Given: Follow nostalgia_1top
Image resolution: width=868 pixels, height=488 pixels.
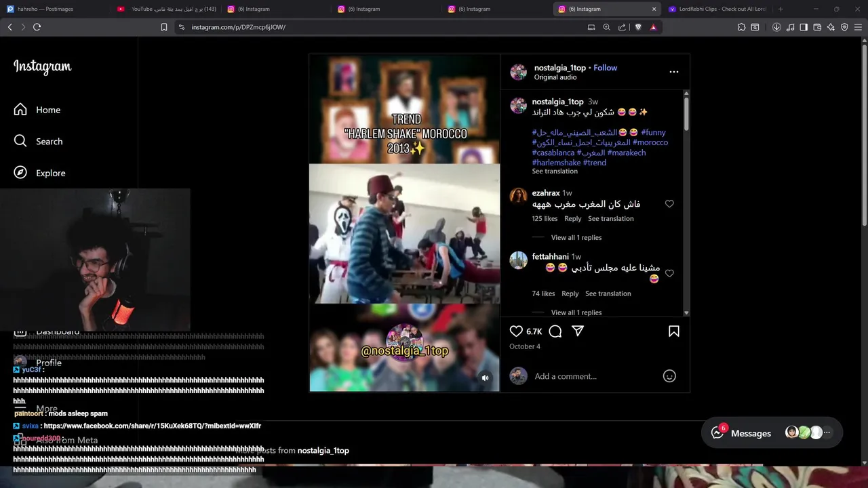Looking at the screenshot, I should click(x=605, y=68).
